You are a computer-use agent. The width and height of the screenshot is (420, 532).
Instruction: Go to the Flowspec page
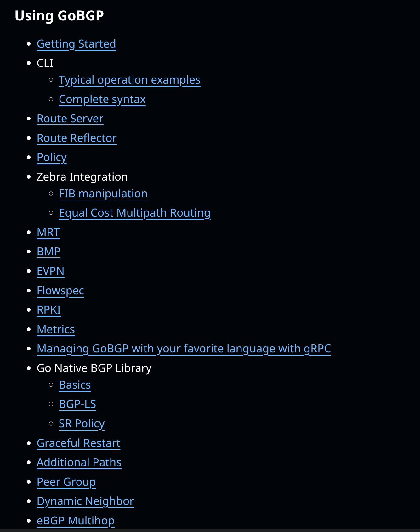60,291
